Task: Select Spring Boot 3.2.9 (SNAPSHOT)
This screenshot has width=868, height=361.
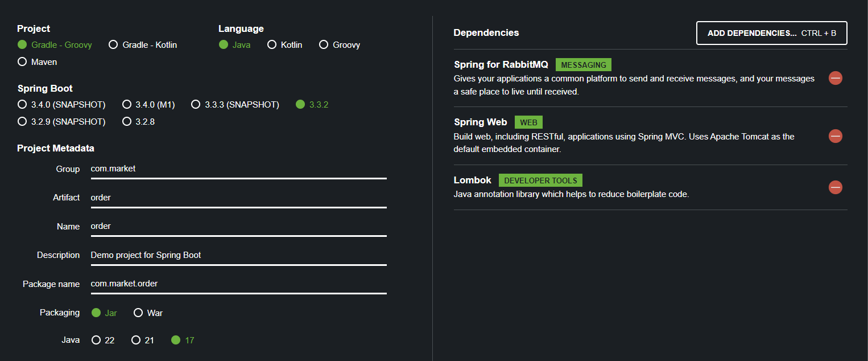Action: 61,121
